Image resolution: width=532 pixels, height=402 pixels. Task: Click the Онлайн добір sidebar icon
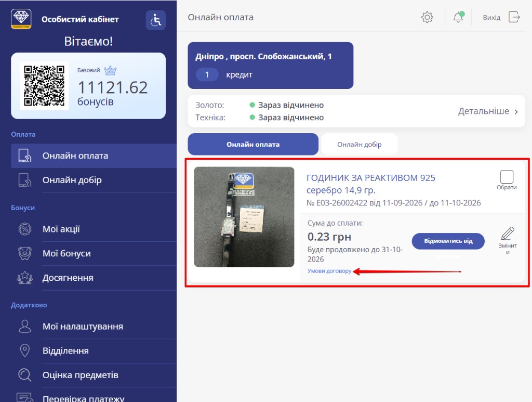(x=25, y=180)
